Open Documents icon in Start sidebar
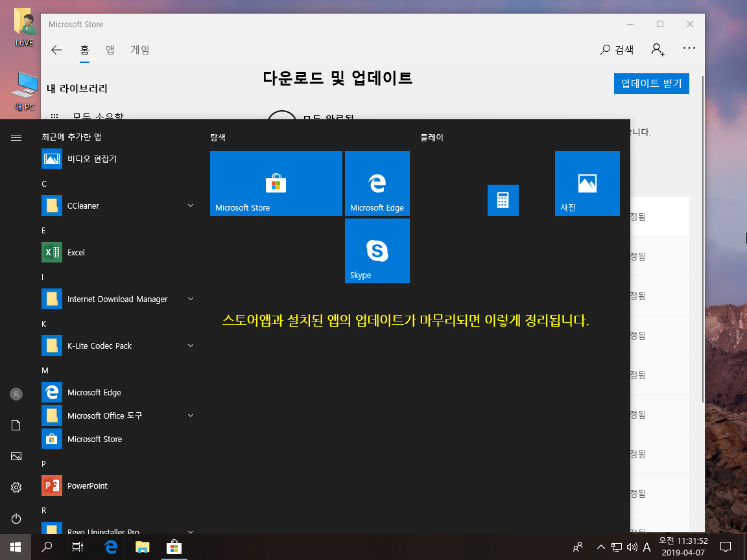Image resolution: width=747 pixels, height=560 pixels. 16,425
